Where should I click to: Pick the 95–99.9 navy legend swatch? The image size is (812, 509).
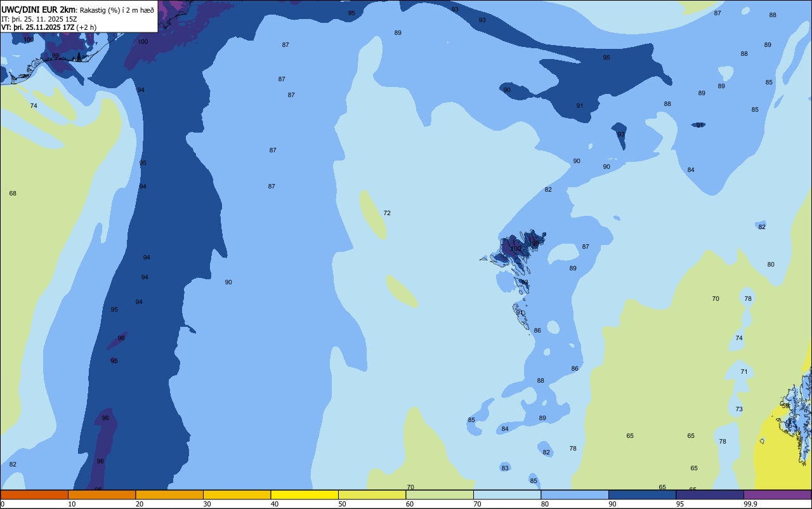[710, 494]
